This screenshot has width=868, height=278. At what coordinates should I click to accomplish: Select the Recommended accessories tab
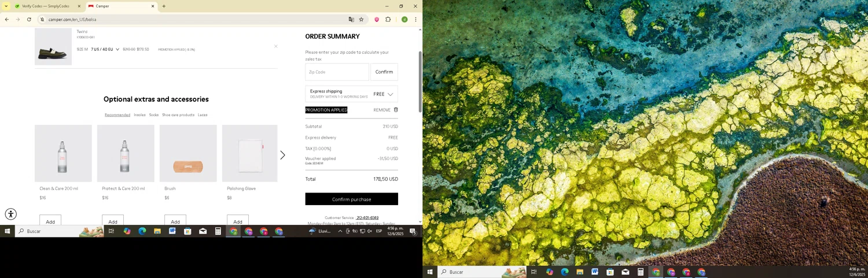[x=117, y=115]
